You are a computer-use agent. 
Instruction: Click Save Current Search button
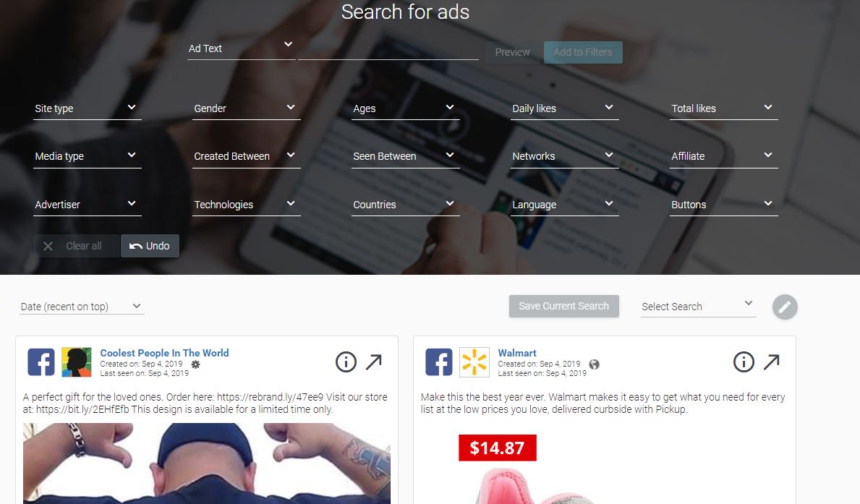pos(564,306)
